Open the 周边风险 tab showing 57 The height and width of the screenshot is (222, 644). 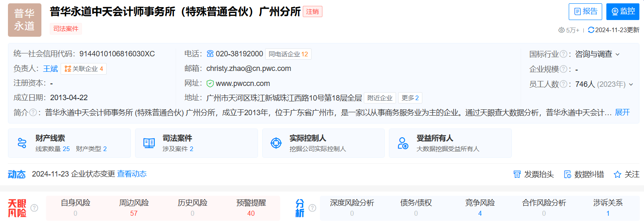pyautogui.click(x=134, y=208)
